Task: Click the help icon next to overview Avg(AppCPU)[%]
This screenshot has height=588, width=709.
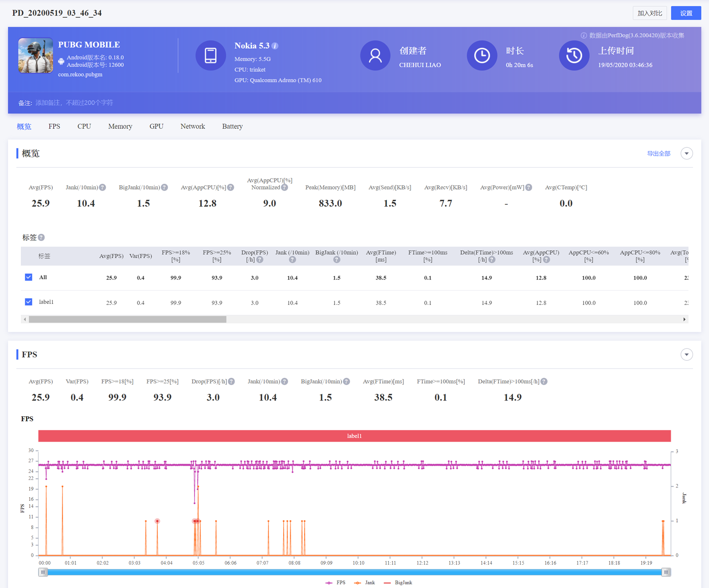Action: (x=230, y=187)
